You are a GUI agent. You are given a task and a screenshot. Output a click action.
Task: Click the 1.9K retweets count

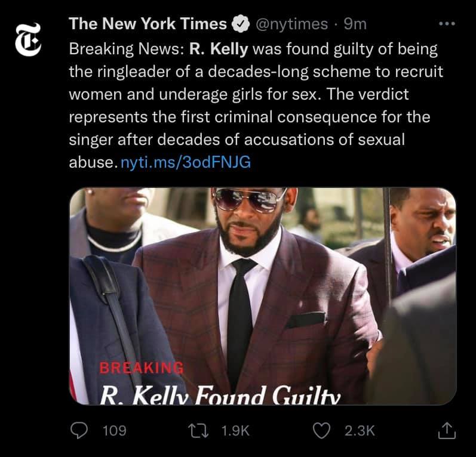point(235,430)
